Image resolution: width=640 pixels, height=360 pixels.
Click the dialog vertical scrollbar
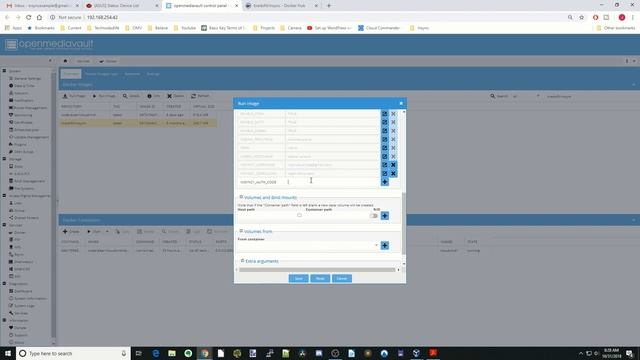coord(404,223)
